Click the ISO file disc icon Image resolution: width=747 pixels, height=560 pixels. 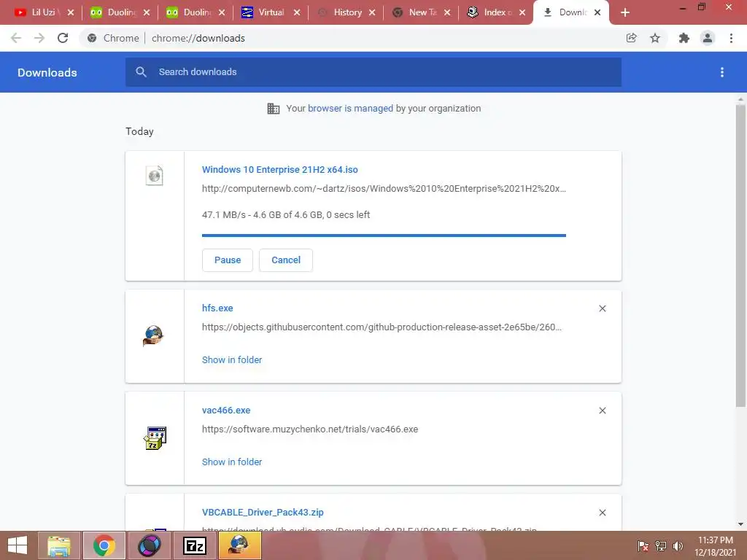click(155, 176)
